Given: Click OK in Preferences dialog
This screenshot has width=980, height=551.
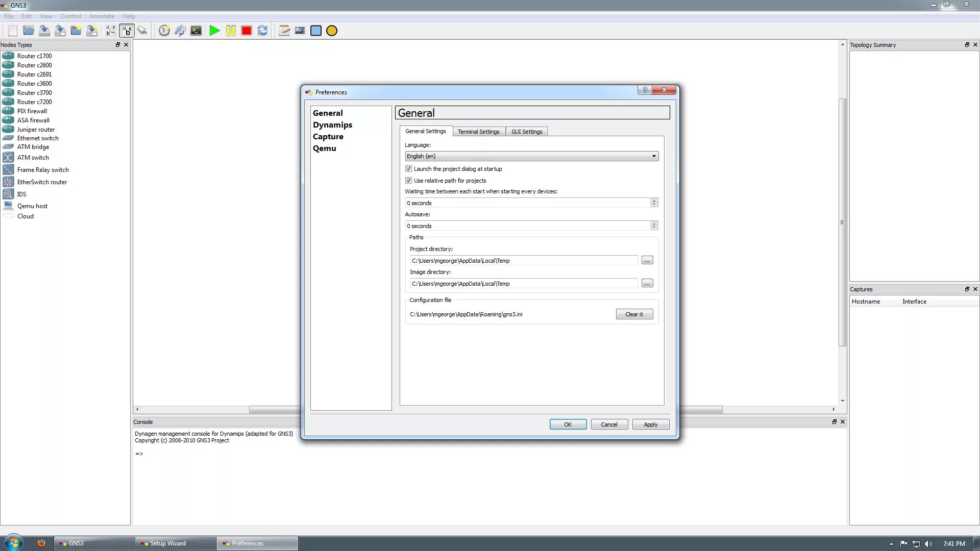Looking at the screenshot, I should pyautogui.click(x=568, y=424).
